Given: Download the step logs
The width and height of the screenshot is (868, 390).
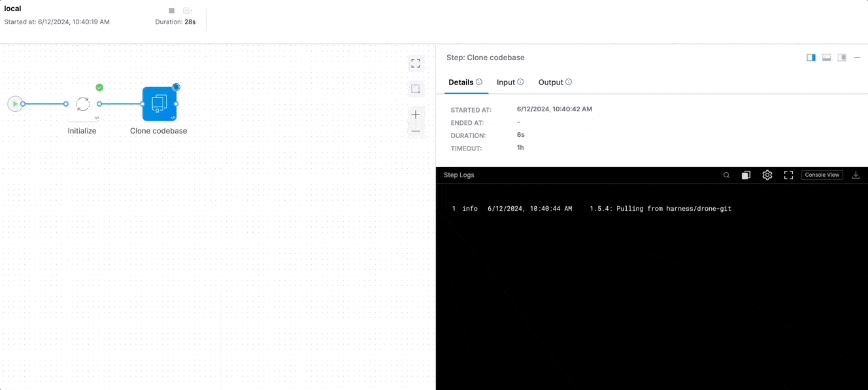Looking at the screenshot, I should (x=856, y=175).
